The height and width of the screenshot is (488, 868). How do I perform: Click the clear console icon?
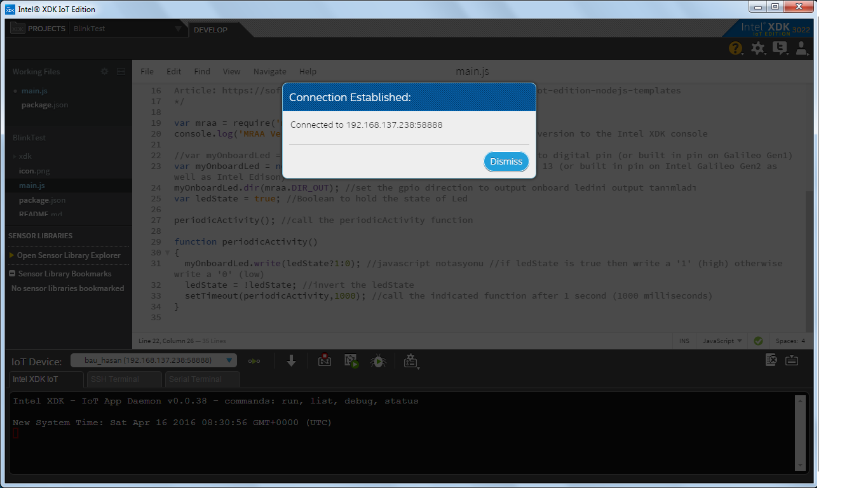[x=771, y=360]
